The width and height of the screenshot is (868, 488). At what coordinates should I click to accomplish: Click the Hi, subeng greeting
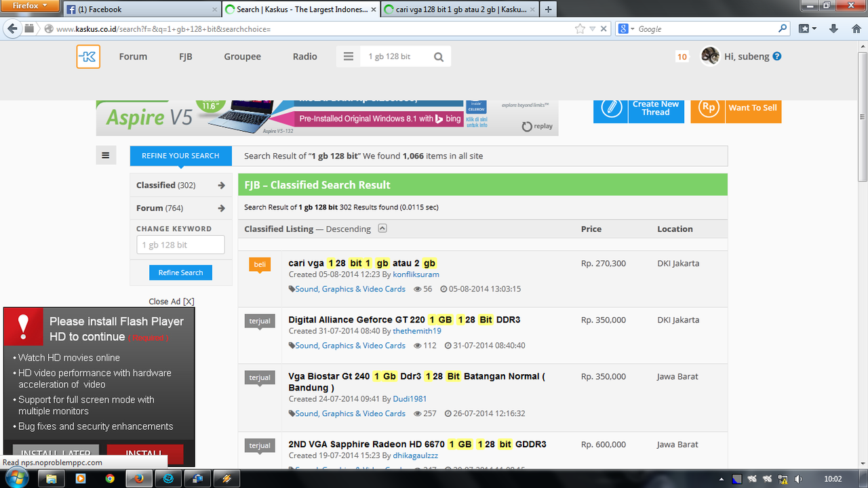747,57
